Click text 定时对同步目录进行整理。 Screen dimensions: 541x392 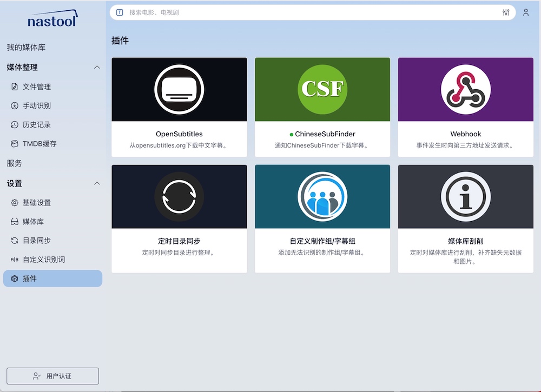coord(179,253)
